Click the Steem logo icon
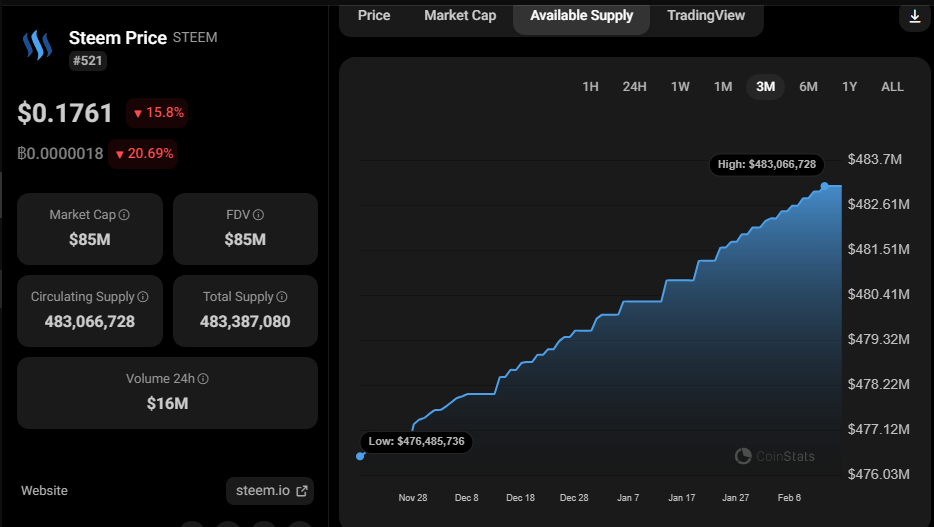Viewport: 934px width, 527px height. pyautogui.click(x=37, y=45)
